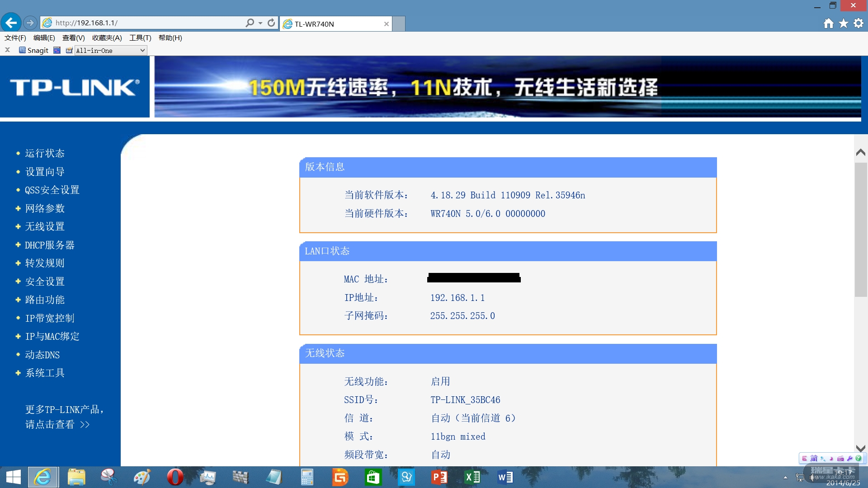Open the All-in-One profile dropdown
Viewport: 868px width, 488px height.
click(111, 50)
